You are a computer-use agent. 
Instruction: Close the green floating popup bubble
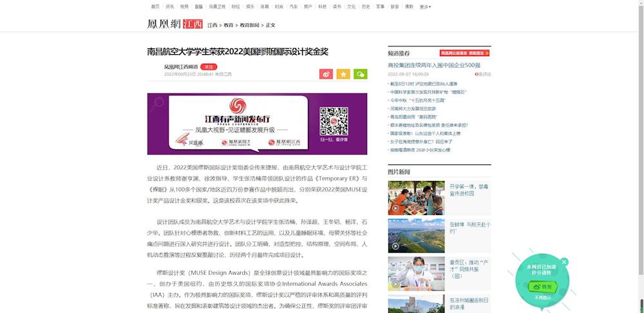tap(564, 262)
